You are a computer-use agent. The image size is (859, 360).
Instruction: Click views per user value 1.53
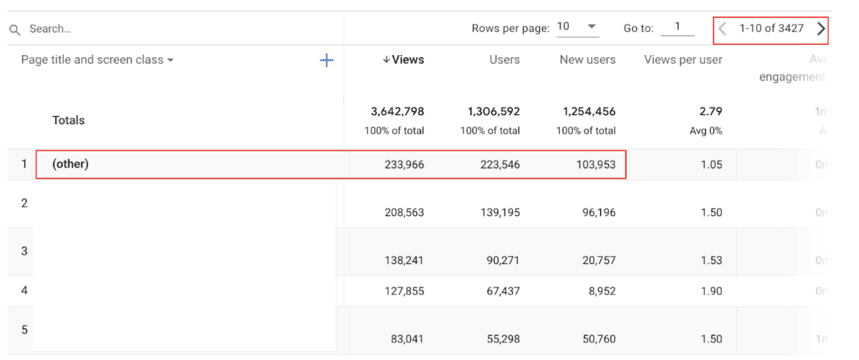tap(712, 260)
